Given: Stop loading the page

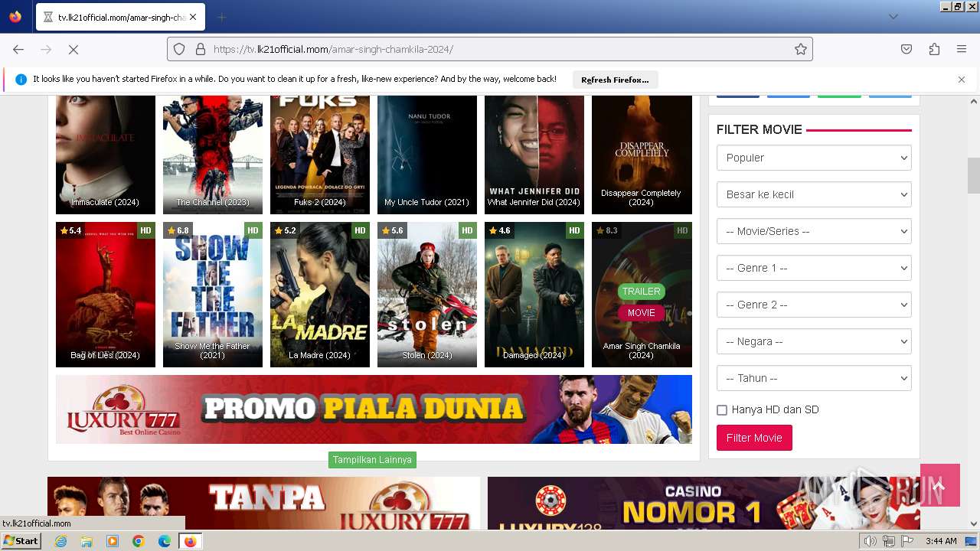Looking at the screenshot, I should click(73, 49).
